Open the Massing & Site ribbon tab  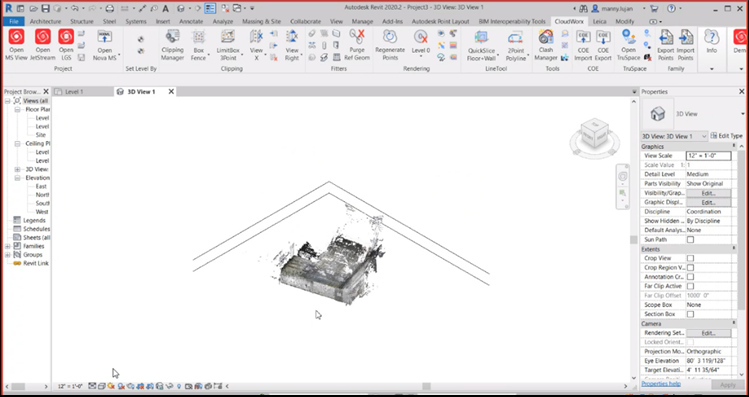(261, 21)
